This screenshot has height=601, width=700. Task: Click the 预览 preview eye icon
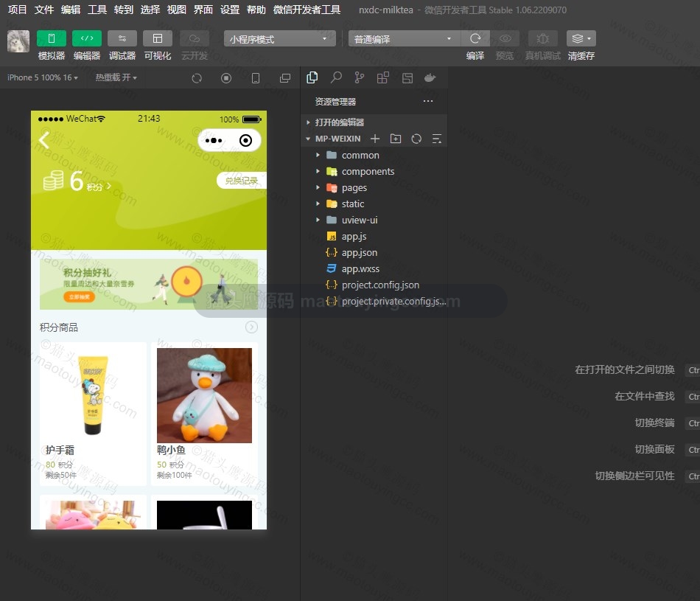pos(505,38)
